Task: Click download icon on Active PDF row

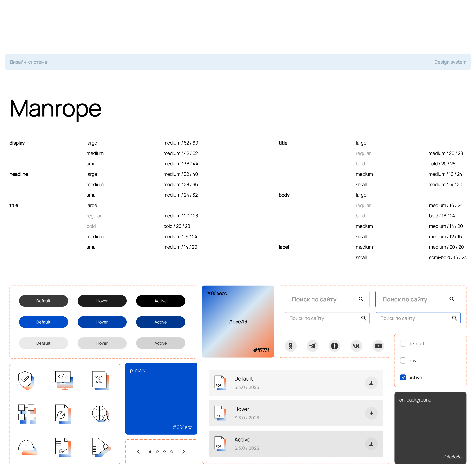Action: pos(371,444)
